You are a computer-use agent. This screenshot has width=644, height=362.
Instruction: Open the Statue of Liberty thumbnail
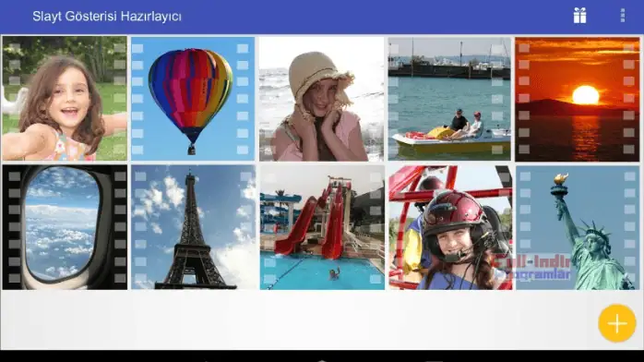(578, 227)
